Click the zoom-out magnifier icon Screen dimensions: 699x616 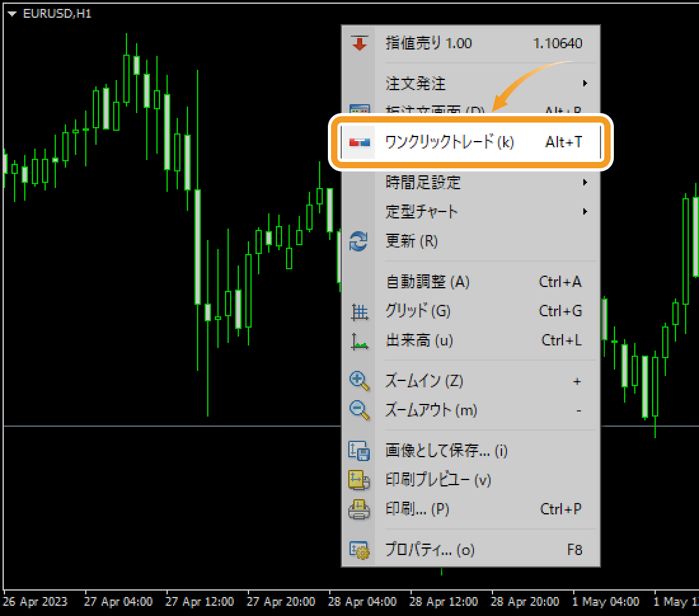point(360,410)
